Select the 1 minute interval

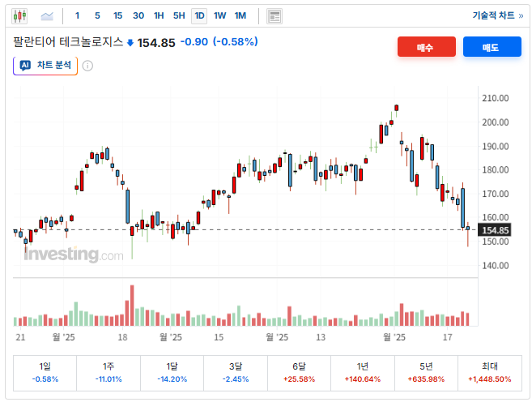77,15
